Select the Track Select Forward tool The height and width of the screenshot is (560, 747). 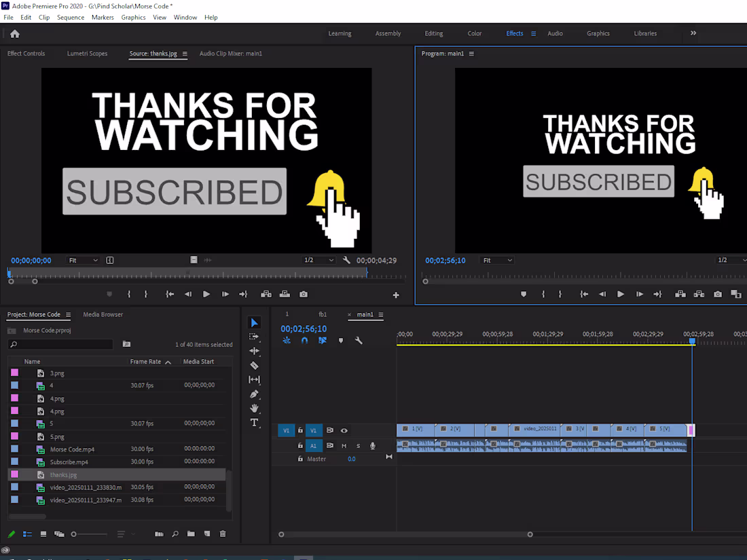click(x=254, y=337)
